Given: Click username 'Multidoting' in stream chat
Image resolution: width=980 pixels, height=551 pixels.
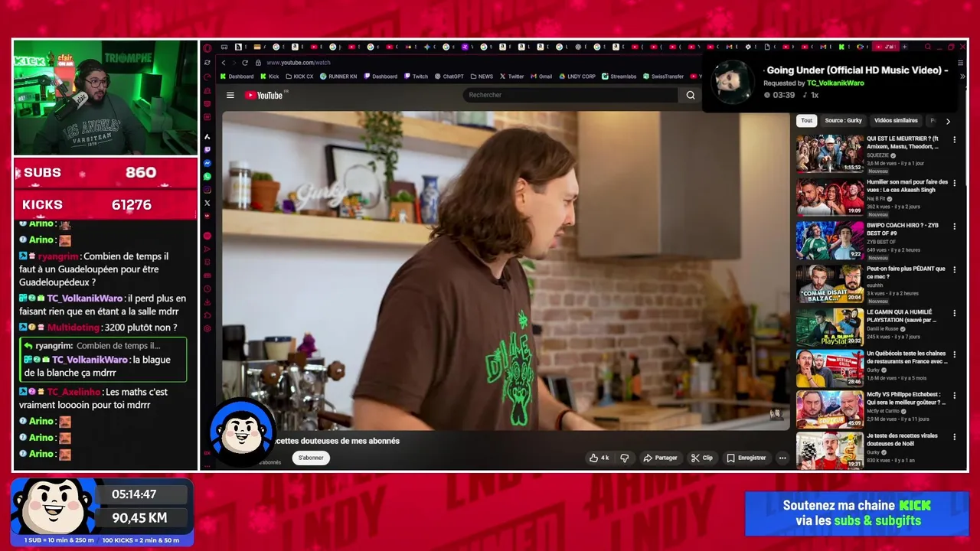Looking at the screenshot, I should 73,328.
